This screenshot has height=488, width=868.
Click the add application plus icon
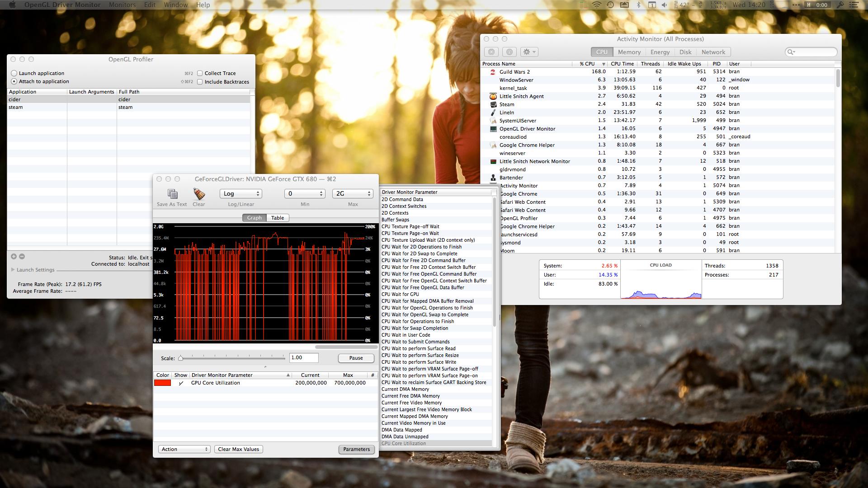click(14, 256)
